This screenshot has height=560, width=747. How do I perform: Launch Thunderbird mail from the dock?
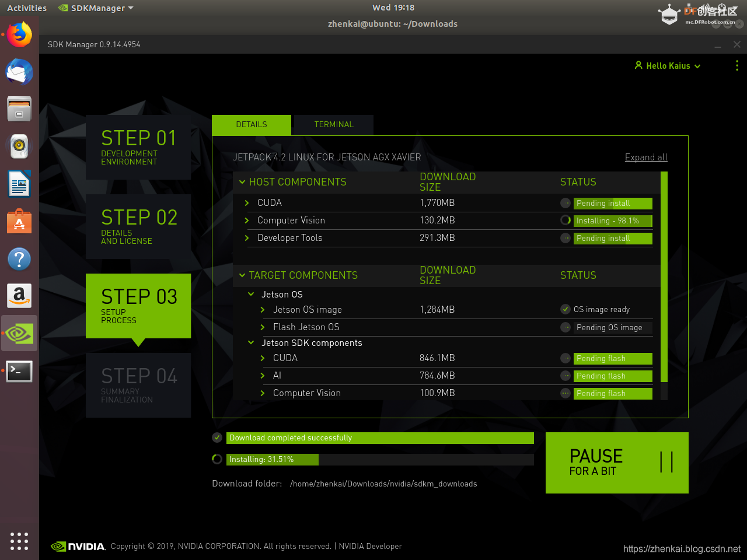pos(19,72)
